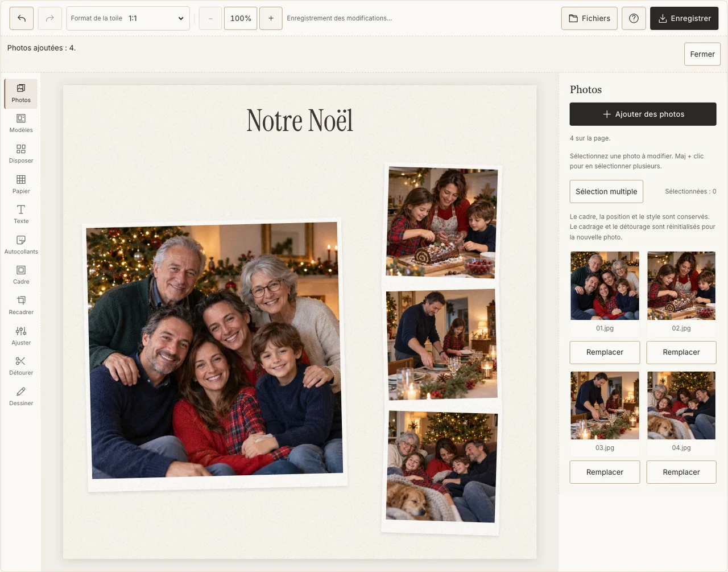Click the undo arrow button

pyautogui.click(x=22, y=18)
